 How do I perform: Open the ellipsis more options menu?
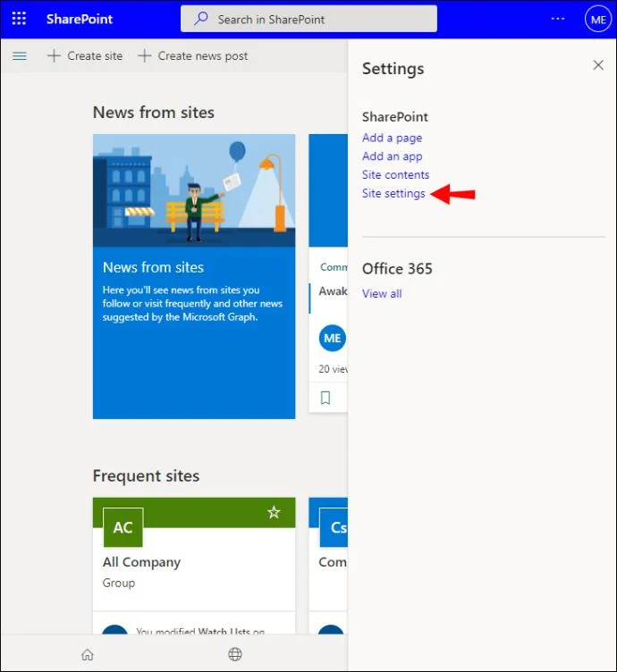[x=558, y=19]
